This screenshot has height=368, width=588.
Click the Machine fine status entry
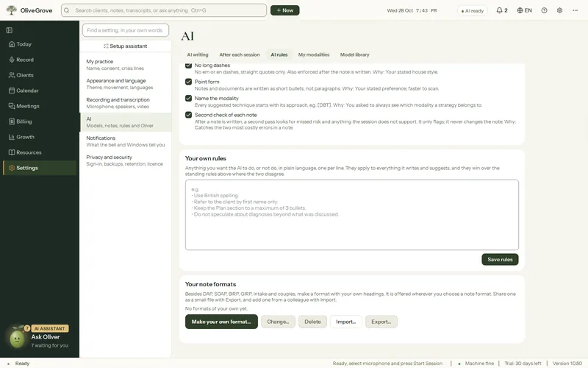476,363
